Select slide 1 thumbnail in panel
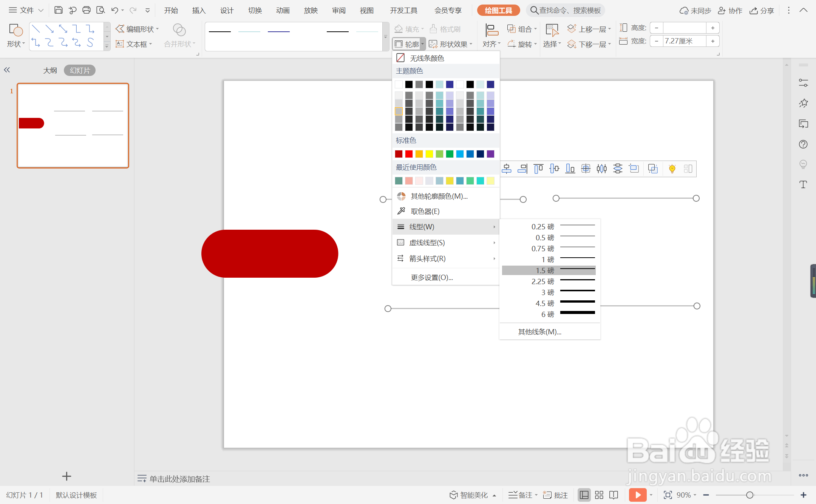This screenshot has height=504, width=816. (73, 125)
